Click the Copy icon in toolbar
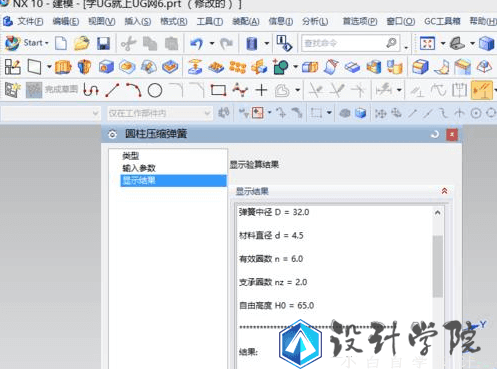 click(x=150, y=44)
